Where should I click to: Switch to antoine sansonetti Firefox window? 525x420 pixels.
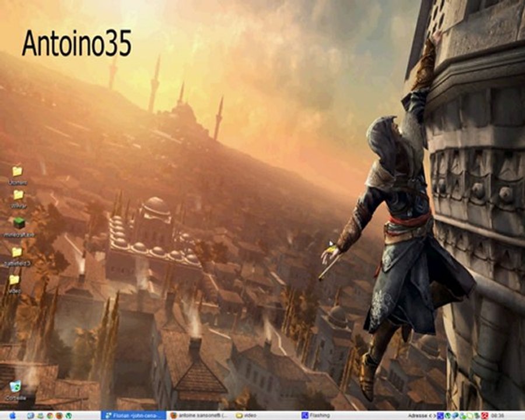pos(199,416)
